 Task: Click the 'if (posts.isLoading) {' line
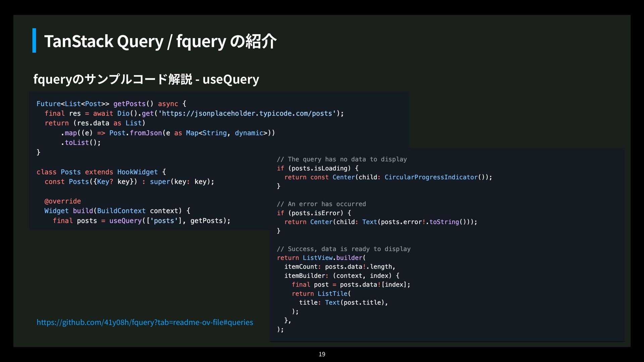(x=318, y=168)
